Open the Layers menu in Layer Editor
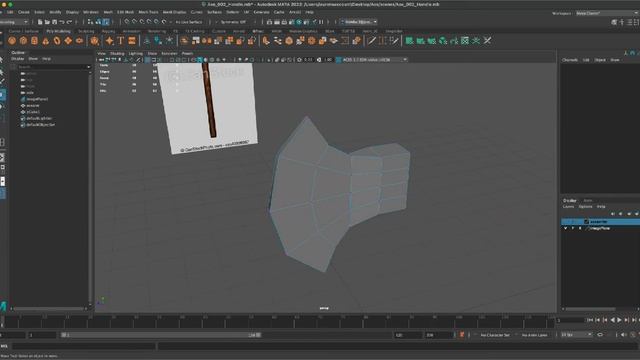 point(569,207)
